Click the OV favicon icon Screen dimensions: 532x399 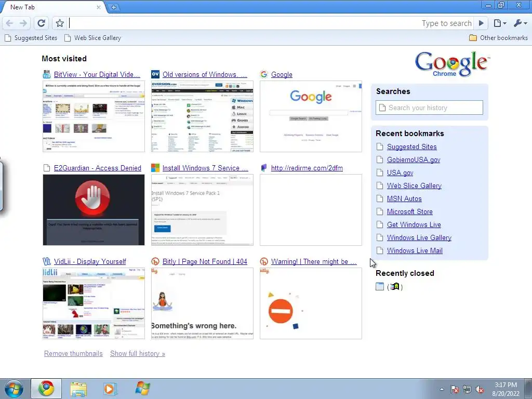(155, 74)
